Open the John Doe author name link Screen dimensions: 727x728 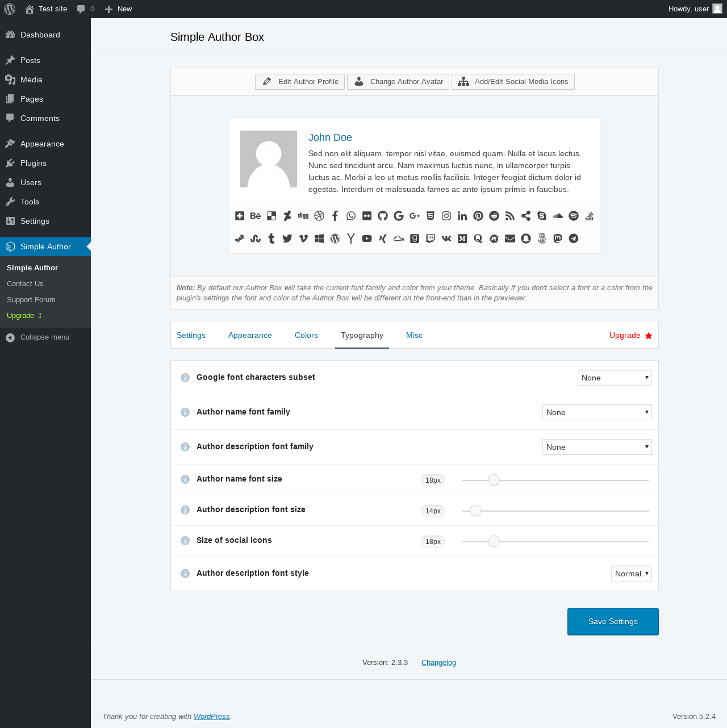(330, 137)
